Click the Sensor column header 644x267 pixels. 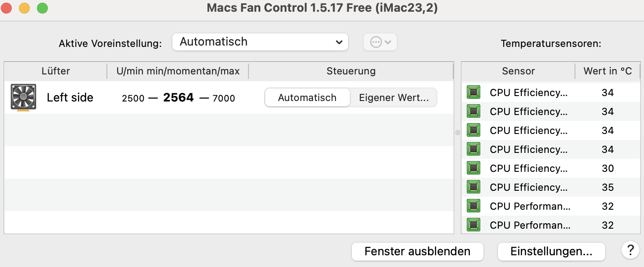[x=518, y=71]
